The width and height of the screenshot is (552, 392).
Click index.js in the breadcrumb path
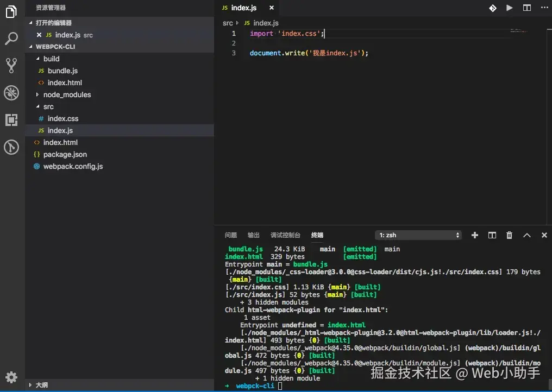coord(266,23)
